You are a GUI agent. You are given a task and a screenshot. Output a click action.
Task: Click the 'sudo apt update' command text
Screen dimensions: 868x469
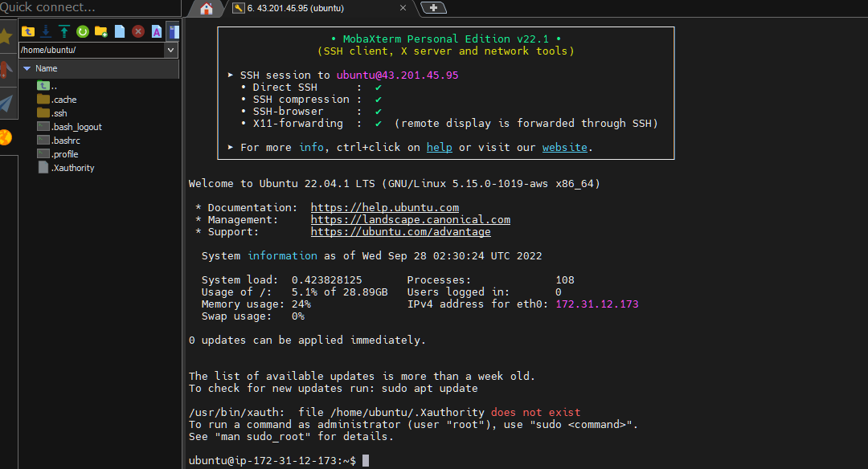[x=429, y=388]
